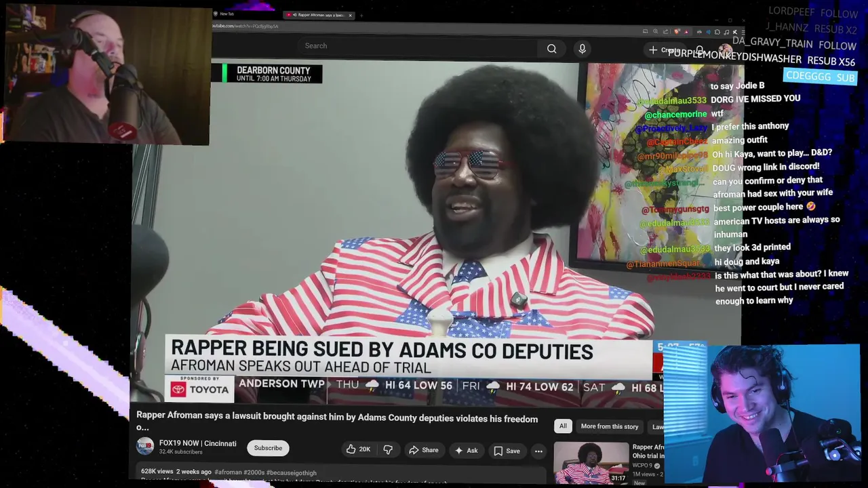Click the FOX19 channel avatar
Image resolution: width=868 pixels, height=488 pixels.
[x=145, y=447]
